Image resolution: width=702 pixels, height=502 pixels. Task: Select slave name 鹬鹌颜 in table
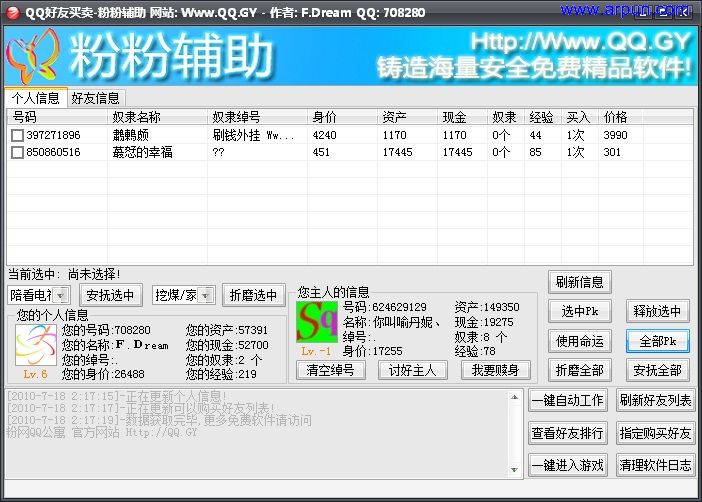tap(131, 135)
